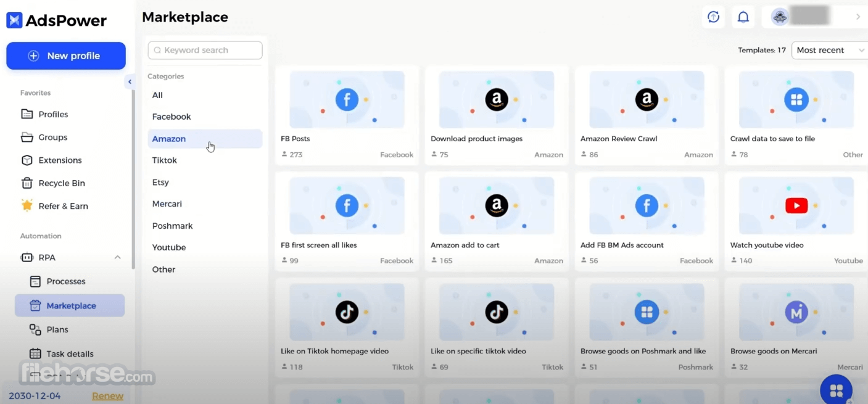The height and width of the screenshot is (404, 868).
Task: Click the expiry date 2030-12-04
Action: click(35, 396)
